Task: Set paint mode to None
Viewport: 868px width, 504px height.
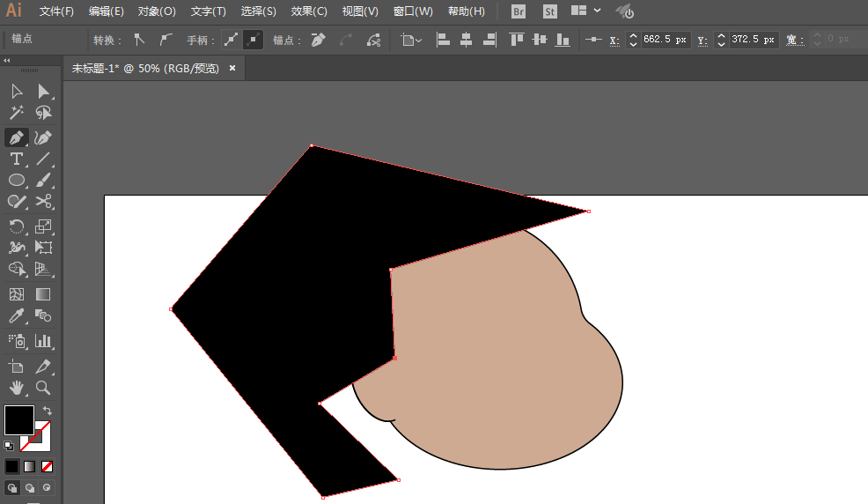Action: [48, 466]
